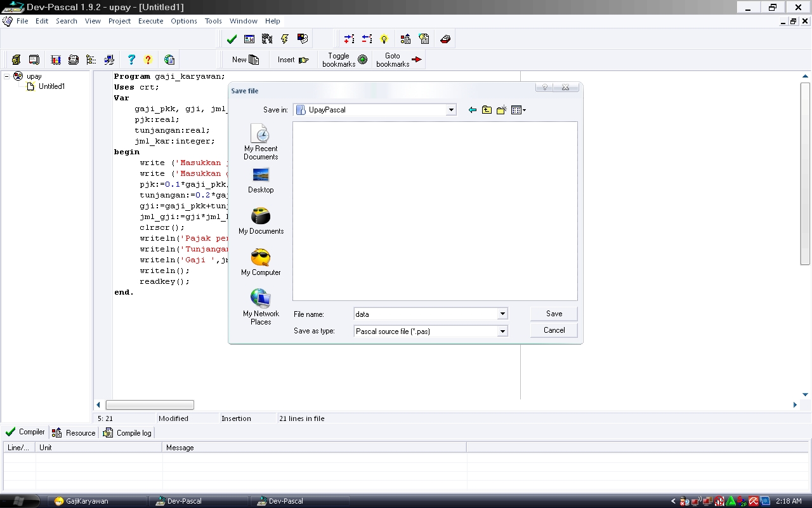Click the globe with document icon
The height and width of the screenshot is (508, 812).
click(x=169, y=60)
